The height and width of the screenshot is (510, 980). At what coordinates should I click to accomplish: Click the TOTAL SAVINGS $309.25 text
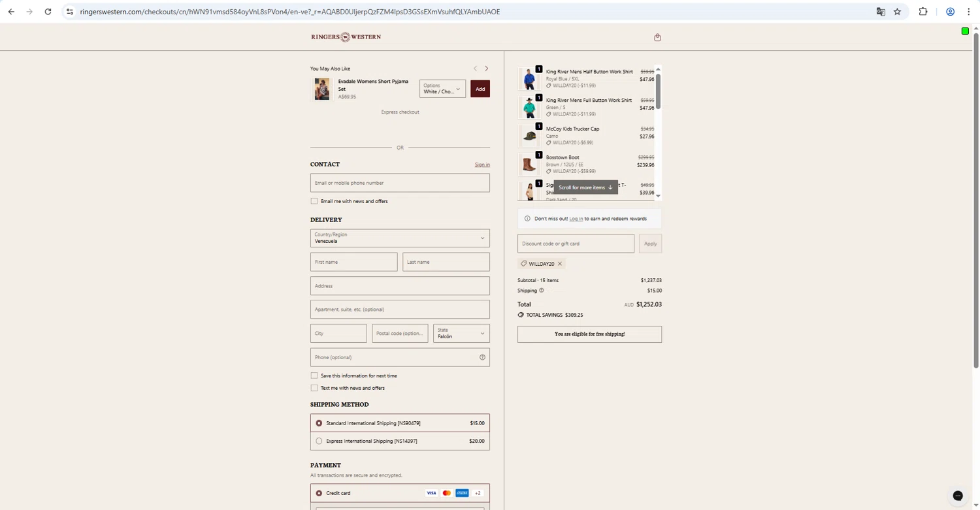(x=555, y=315)
